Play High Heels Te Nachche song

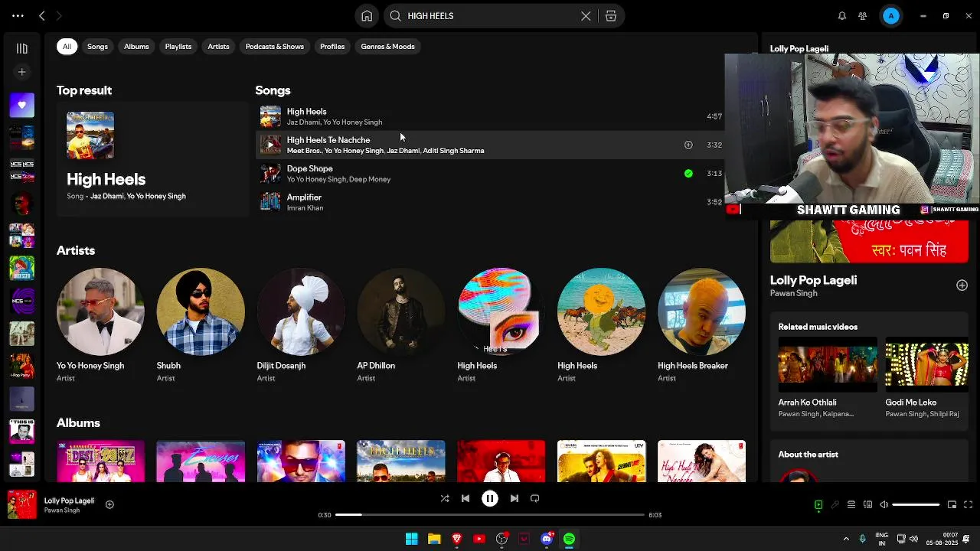pyautogui.click(x=270, y=145)
